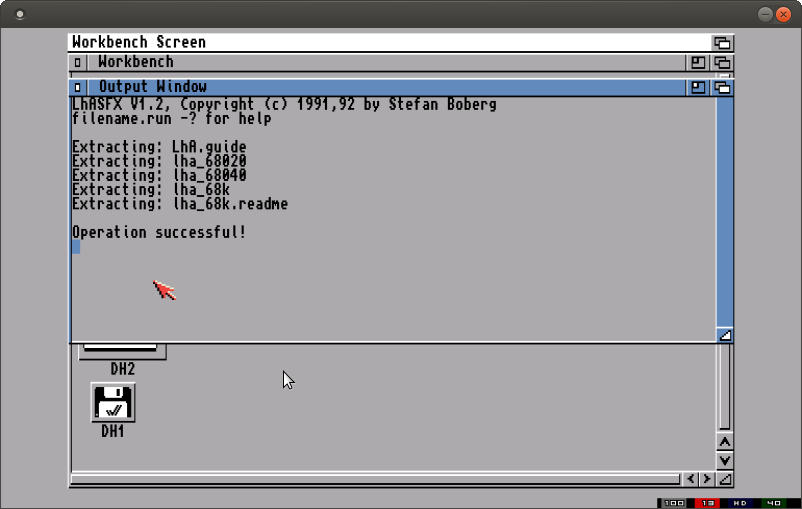Screen dimensions: 802x509
Task: Send the Output Window to back via depth gadget
Action: coord(722,88)
